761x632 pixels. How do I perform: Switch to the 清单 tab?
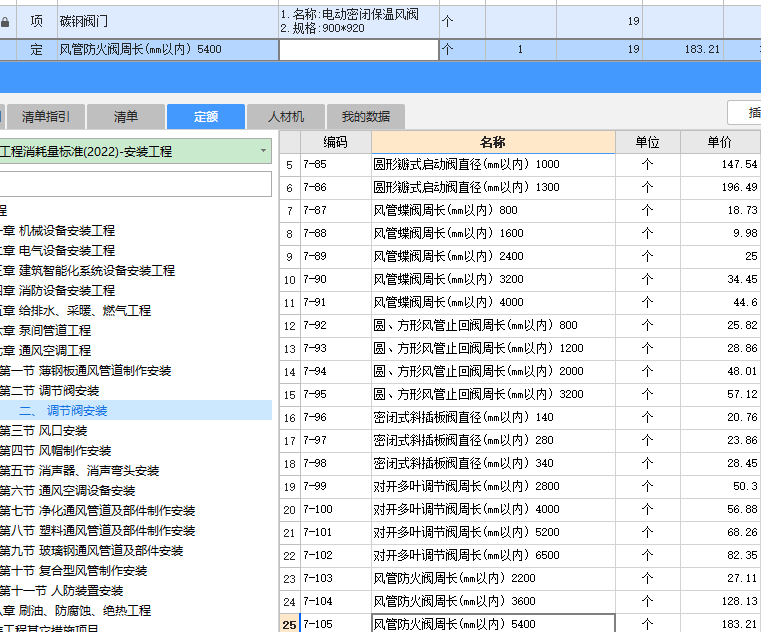tap(126, 116)
